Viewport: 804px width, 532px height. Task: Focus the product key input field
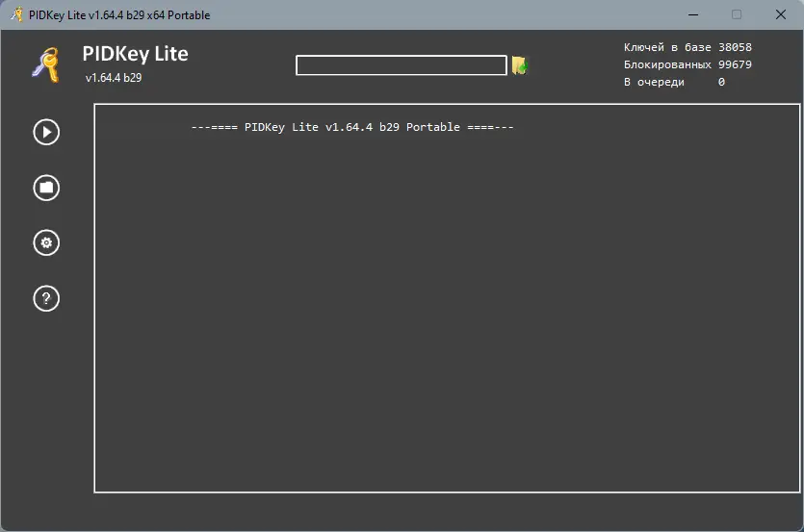click(401, 65)
